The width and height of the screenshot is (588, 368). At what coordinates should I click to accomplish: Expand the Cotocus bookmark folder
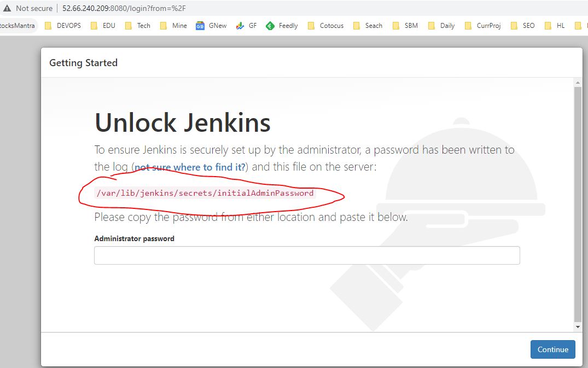pyautogui.click(x=326, y=26)
